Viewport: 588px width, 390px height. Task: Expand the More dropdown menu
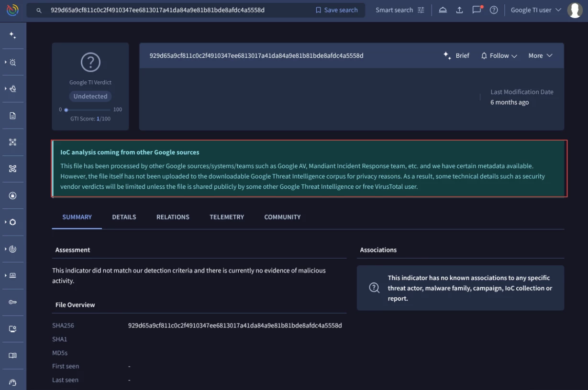pos(541,55)
